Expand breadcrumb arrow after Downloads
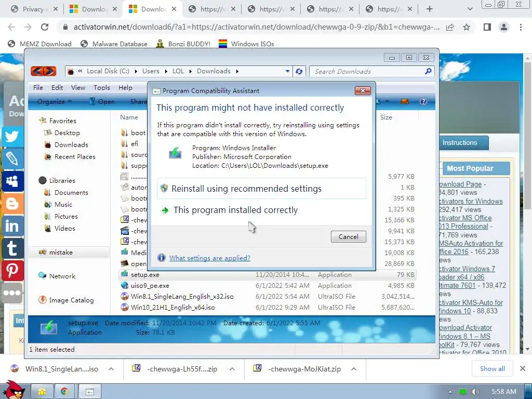532x399 pixels. [237, 71]
